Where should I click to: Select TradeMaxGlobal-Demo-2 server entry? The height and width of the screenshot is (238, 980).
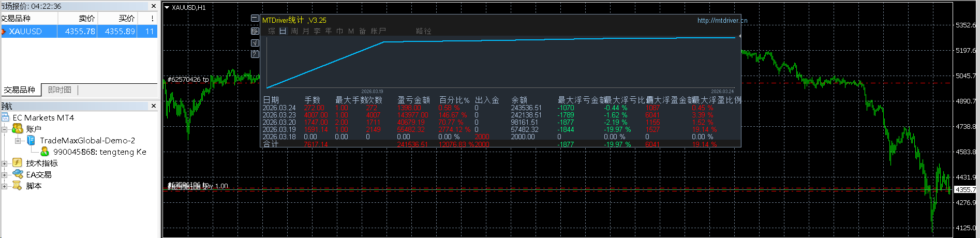87,140
